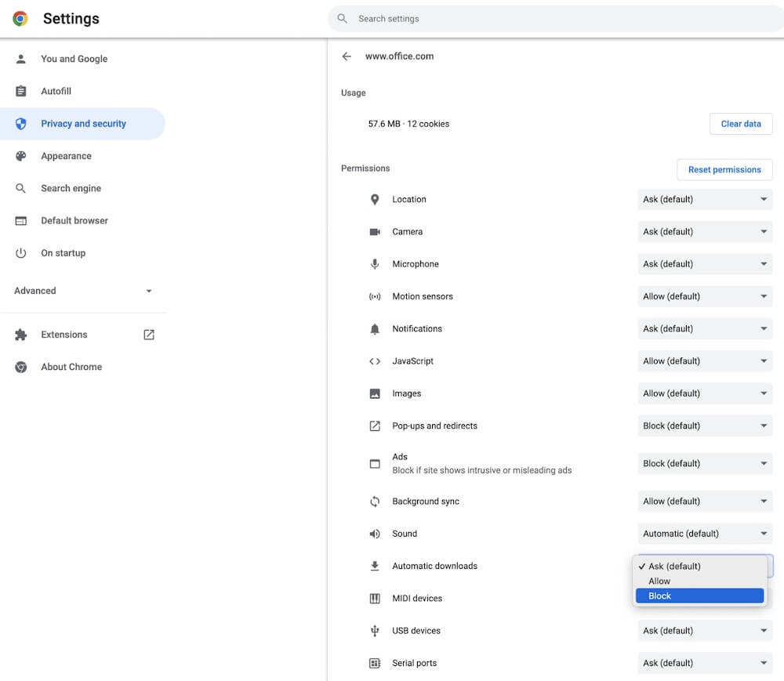Open Extensions via external link icon

point(149,335)
